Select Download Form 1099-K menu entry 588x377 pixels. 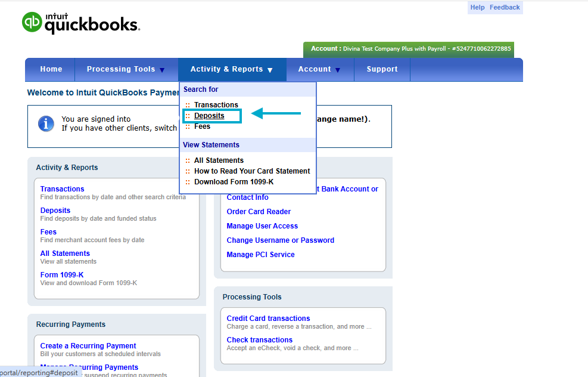(234, 182)
